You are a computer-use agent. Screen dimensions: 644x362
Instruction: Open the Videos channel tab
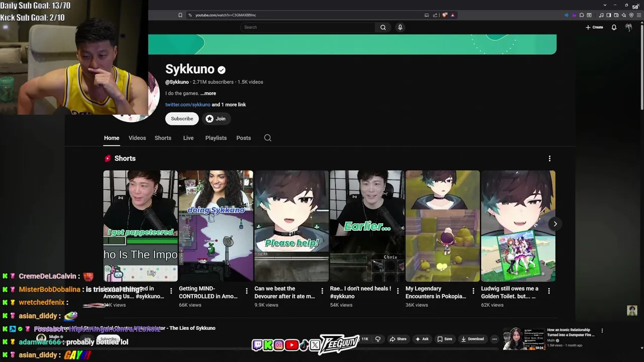click(137, 138)
